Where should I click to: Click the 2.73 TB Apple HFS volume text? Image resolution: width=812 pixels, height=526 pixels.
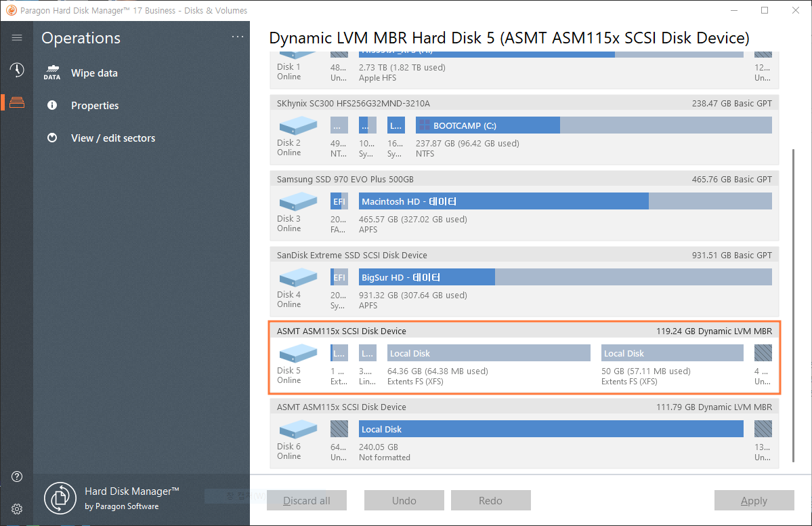point(402,73)
